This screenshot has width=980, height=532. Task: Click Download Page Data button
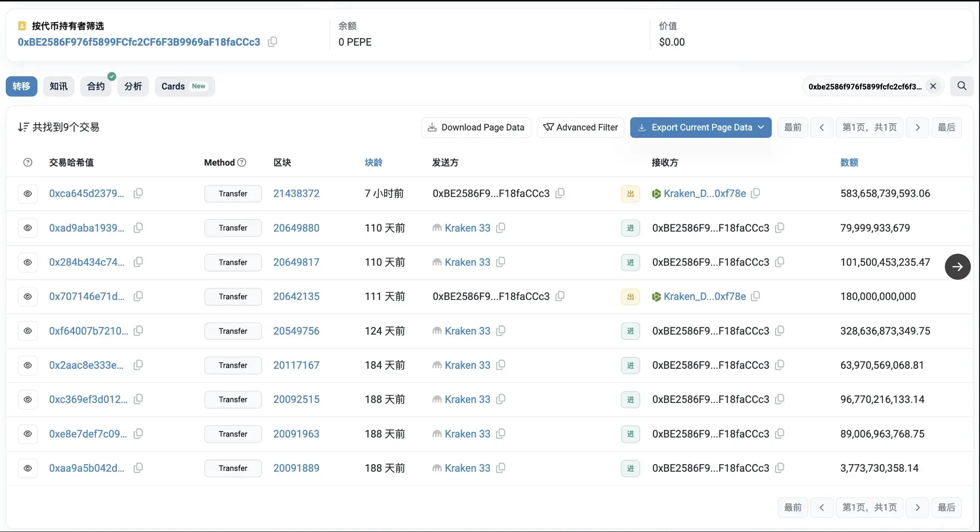(476, 128)
